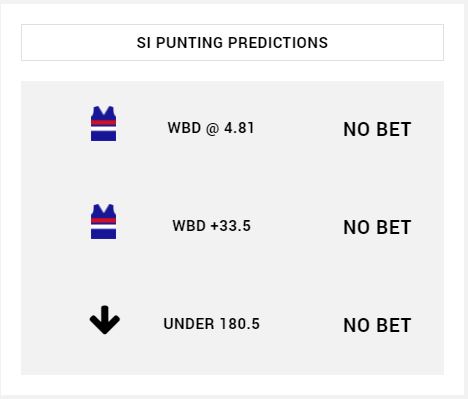468x399 pixels.
Task: Click the red stripe on the second jersey icon
Action: 103,220
